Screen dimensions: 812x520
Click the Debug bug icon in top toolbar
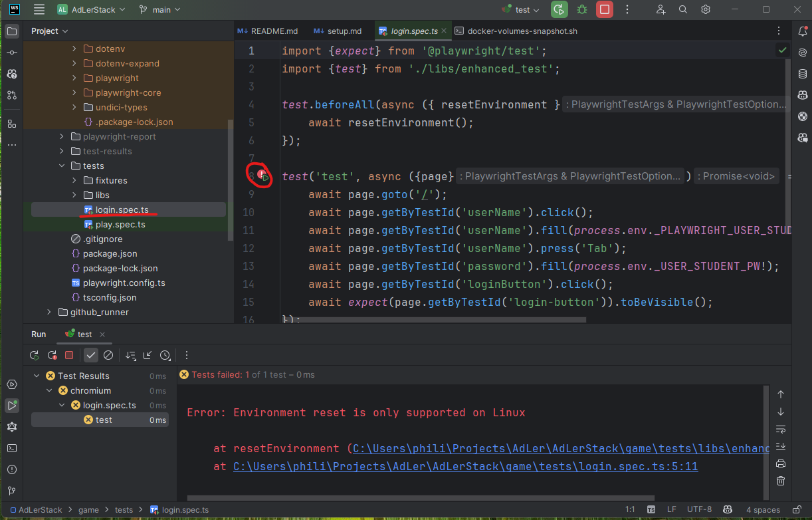[x=582, y=10]
